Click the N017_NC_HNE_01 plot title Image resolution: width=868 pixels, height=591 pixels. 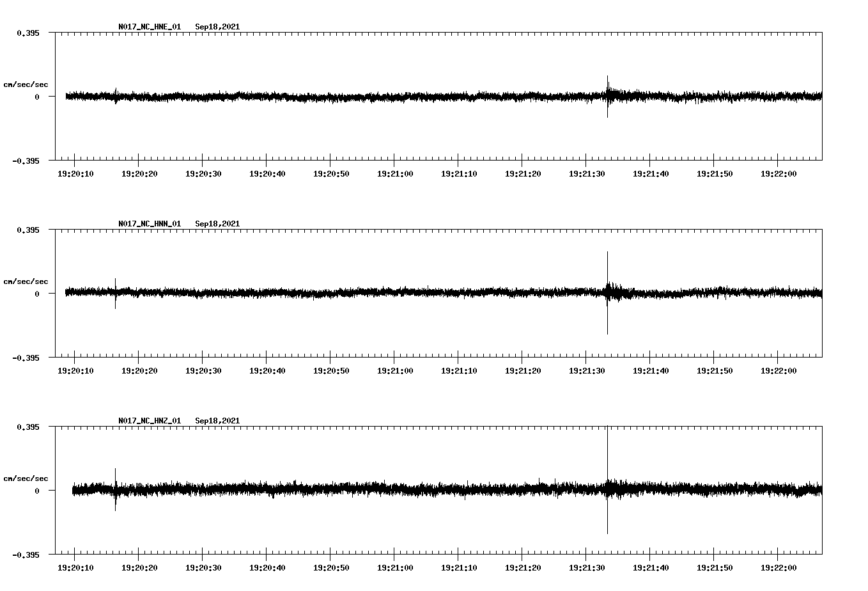(x=150, y=27)
